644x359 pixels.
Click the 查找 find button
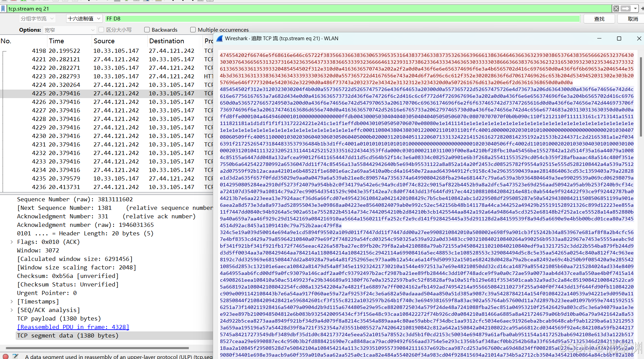click(x=599, y=19)
